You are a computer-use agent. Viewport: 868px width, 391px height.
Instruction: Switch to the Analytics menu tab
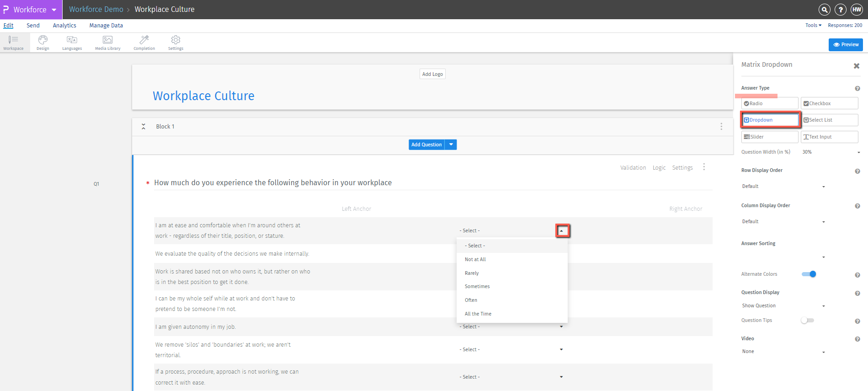64,26
